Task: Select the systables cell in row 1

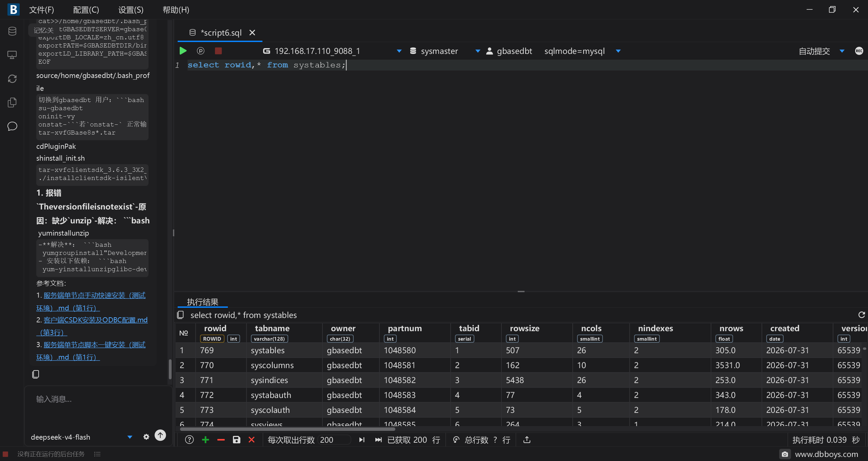Action: [284, 350]
